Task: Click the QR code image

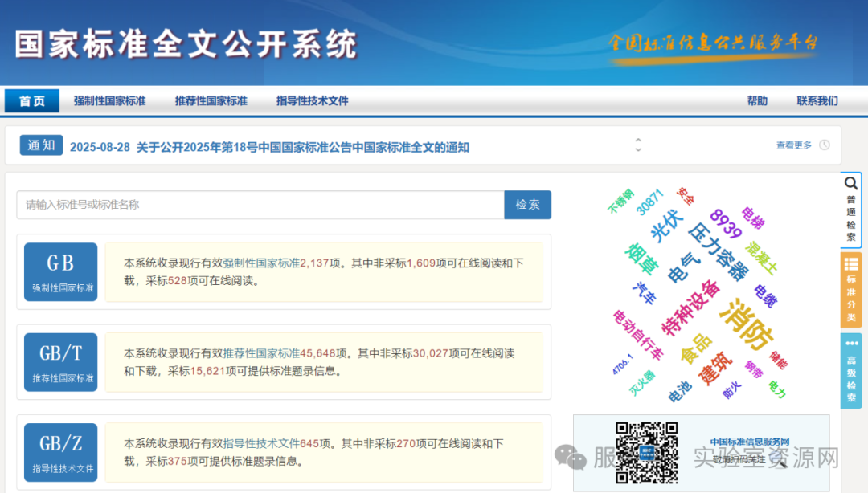Action: 646,452
